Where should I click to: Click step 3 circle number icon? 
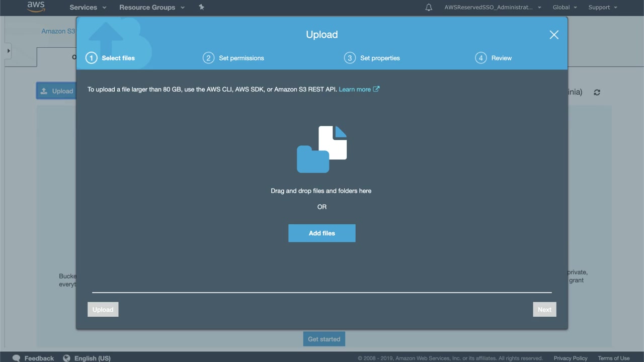click(350, 58)
